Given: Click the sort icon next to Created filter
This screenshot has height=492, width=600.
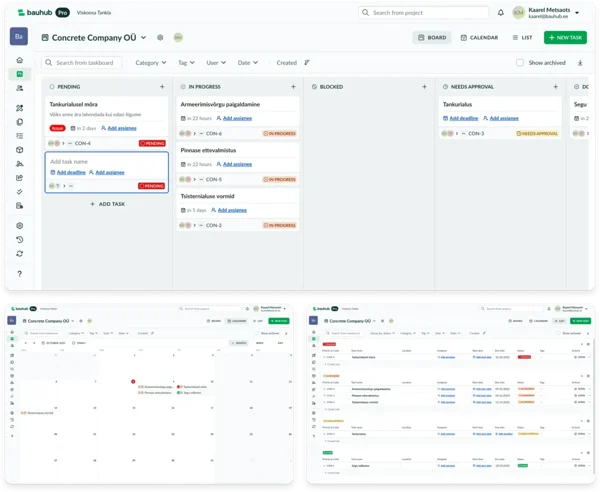Looking at the screenshot, I should [306, 62].
